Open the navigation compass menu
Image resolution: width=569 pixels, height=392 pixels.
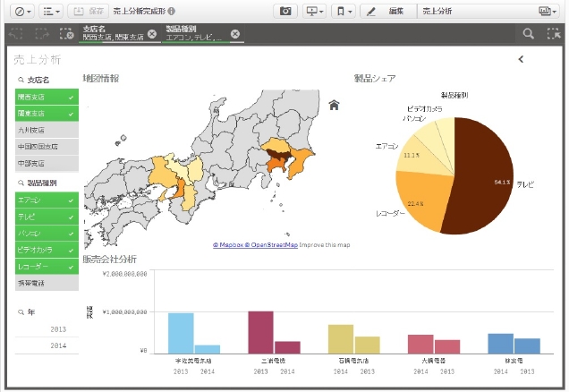point(24,12)
